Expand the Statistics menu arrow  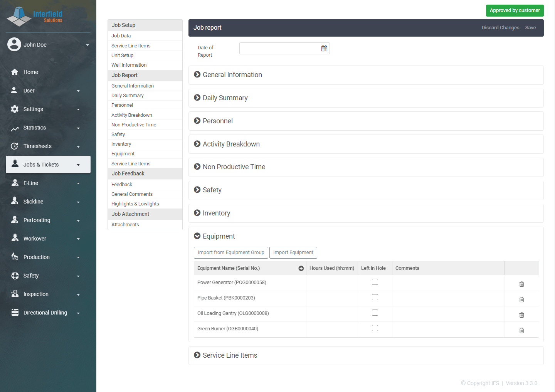(x=78, y=128)
